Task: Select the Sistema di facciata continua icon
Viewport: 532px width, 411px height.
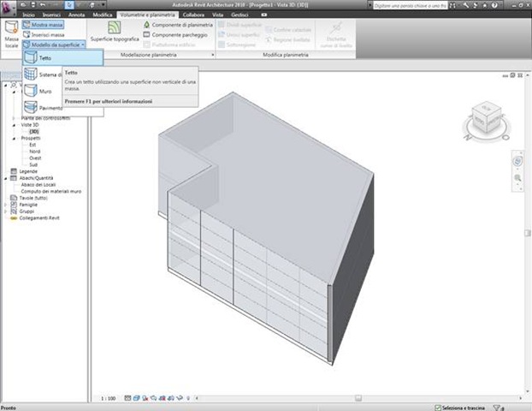Action: 31,74
